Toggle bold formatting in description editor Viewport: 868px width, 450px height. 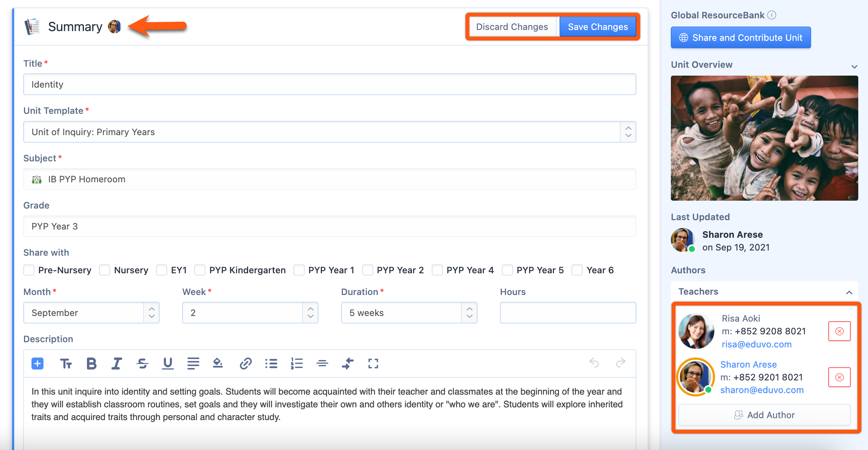(x=91, y=364)
